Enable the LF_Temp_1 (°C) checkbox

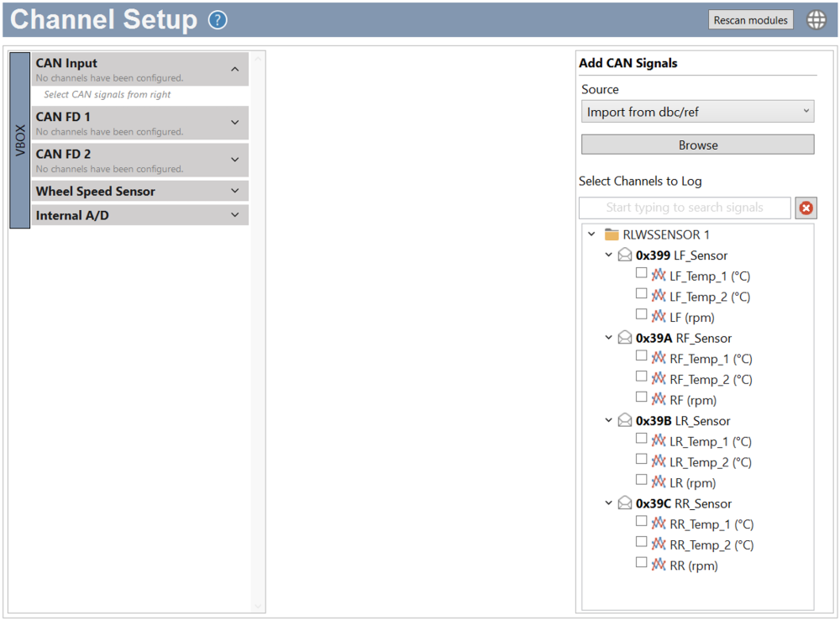642,273
